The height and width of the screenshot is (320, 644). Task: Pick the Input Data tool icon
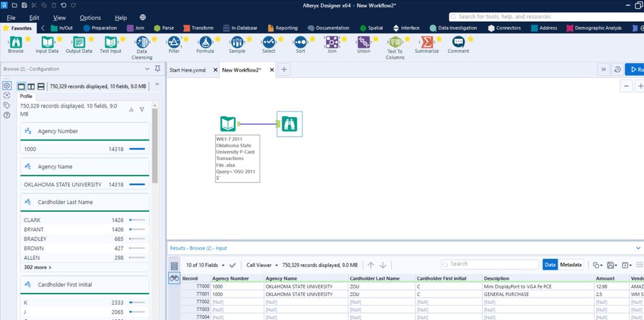[x=47, y=42]
